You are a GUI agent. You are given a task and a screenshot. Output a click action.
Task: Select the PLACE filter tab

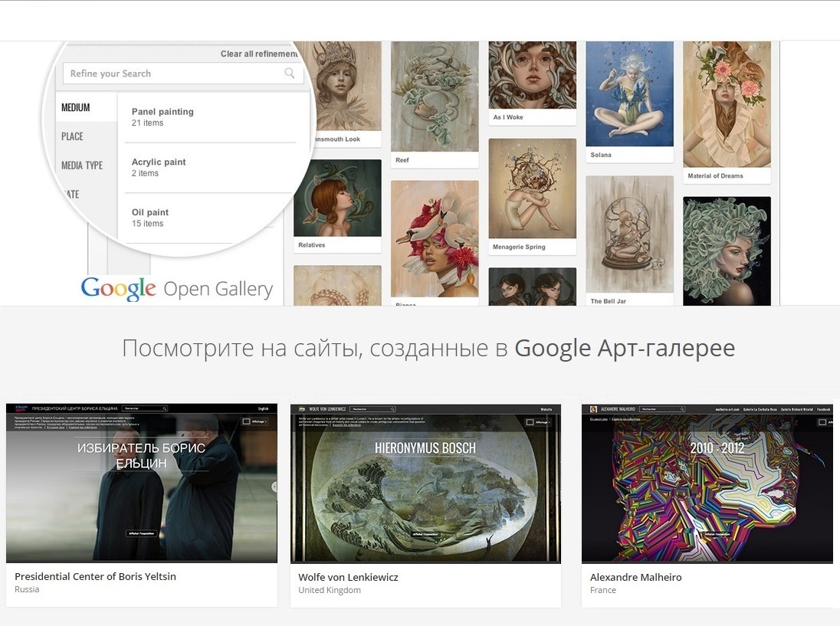pyautogui.click(x=72, y=136)
